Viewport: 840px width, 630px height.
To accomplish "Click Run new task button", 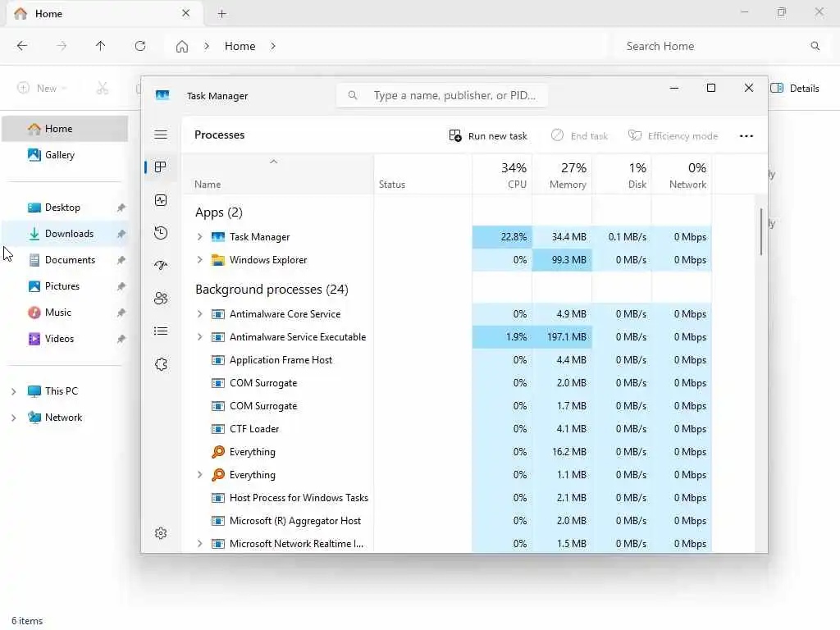I will click(487, 136).
